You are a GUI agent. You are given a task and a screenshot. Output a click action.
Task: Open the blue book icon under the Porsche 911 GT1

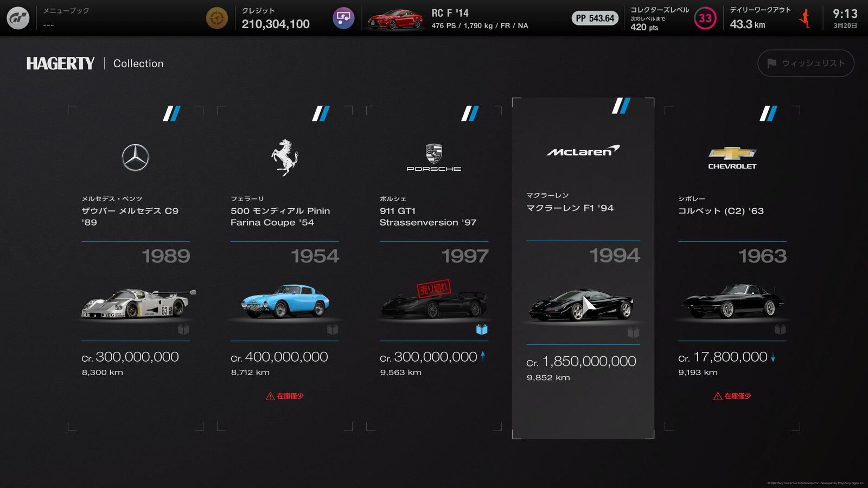(482, 329)
